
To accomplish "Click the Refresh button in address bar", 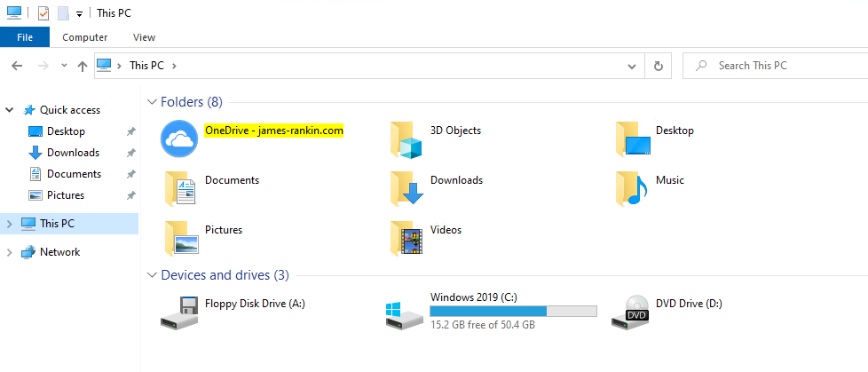I will (x=658, y=66).
